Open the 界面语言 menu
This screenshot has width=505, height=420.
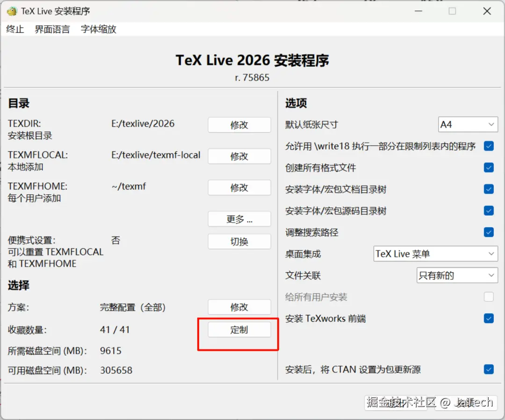[x=52, y=29]
